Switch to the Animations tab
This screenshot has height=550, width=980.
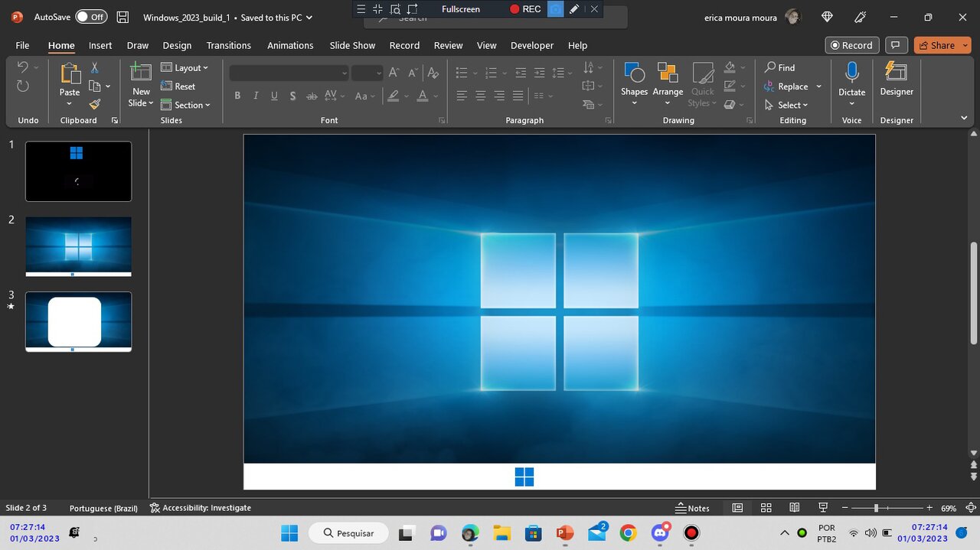click(290, 45)
